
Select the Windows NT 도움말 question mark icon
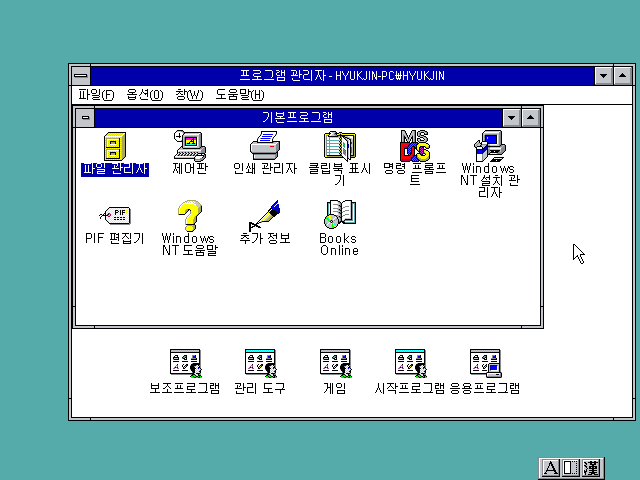click(190, 216)
